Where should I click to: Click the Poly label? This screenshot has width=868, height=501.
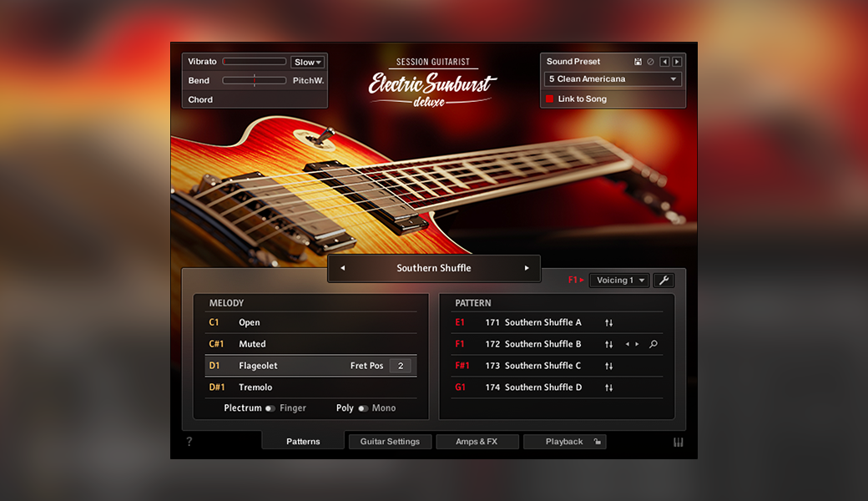click(345, 408)
